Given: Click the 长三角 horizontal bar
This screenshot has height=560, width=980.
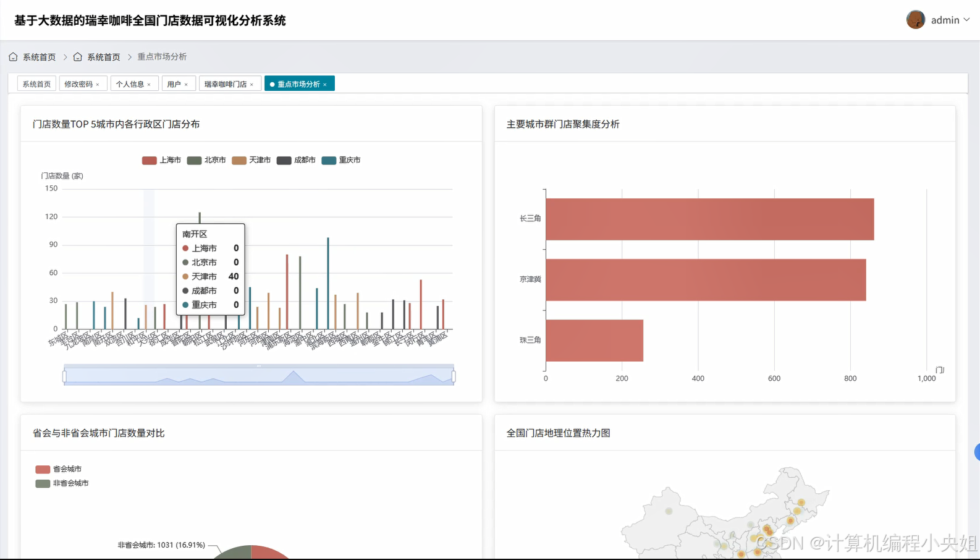Looking at the screenshot, I should click(709, 219).
